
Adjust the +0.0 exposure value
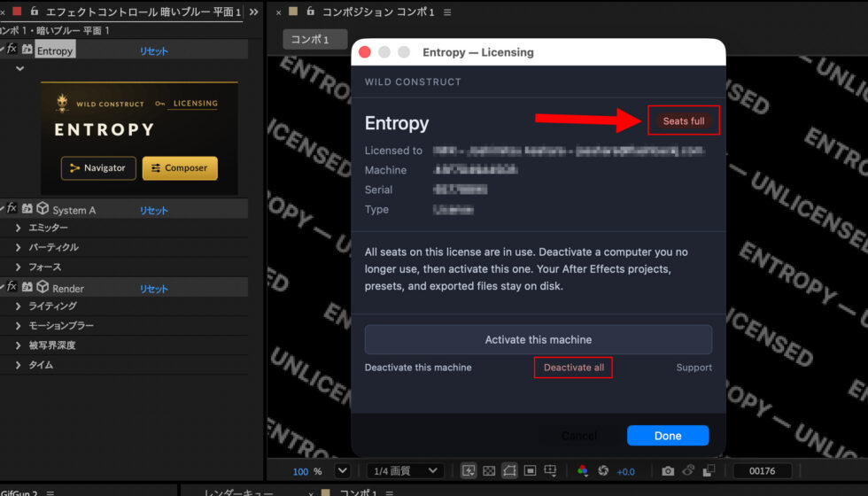click(625, 471)
